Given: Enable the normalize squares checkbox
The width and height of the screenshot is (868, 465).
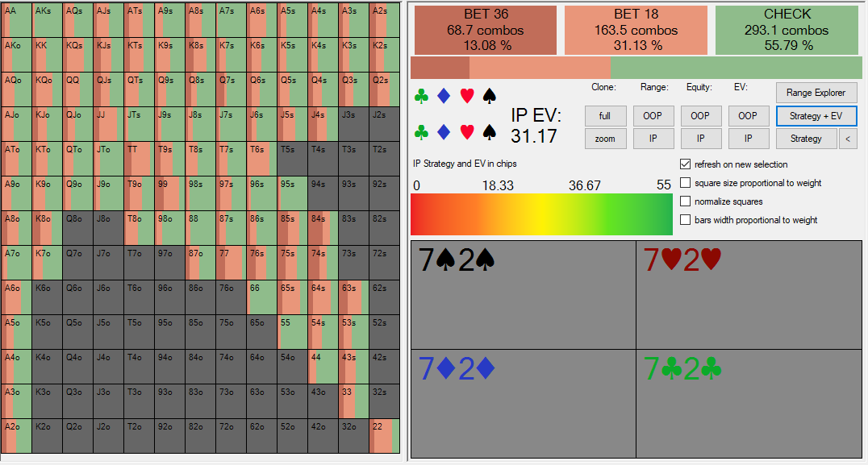Looking at the screenshot, I should pos(686,201).
